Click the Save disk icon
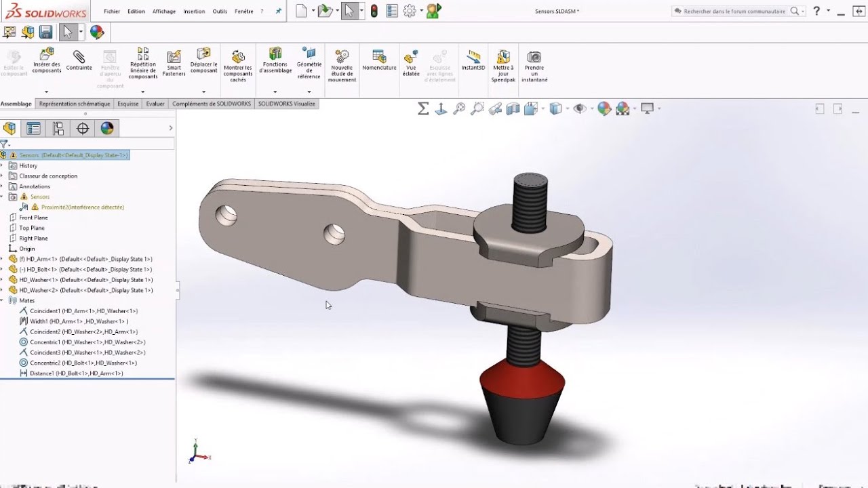Viewport: 868px width, 488px height. pos(45,32)
